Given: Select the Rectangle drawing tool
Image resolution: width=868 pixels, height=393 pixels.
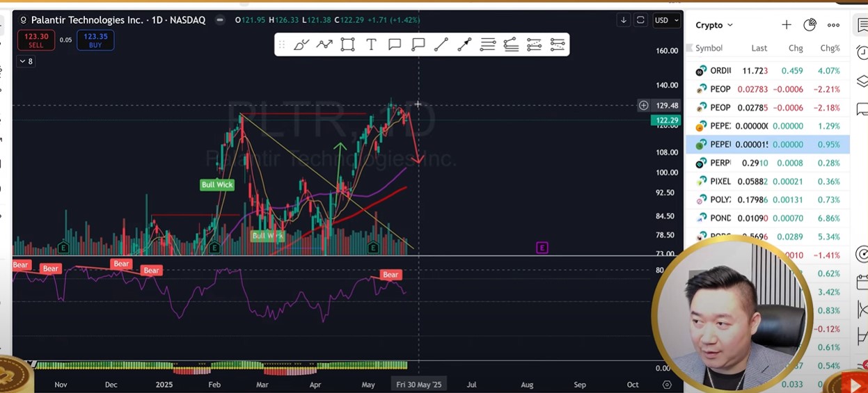Looking at the screenshot, I should [x=347, y=45].
